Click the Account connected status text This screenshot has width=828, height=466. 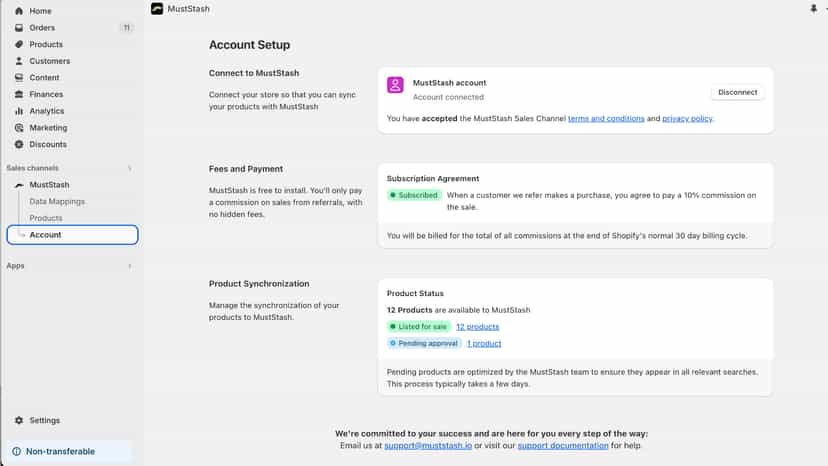tap(448, 97)
